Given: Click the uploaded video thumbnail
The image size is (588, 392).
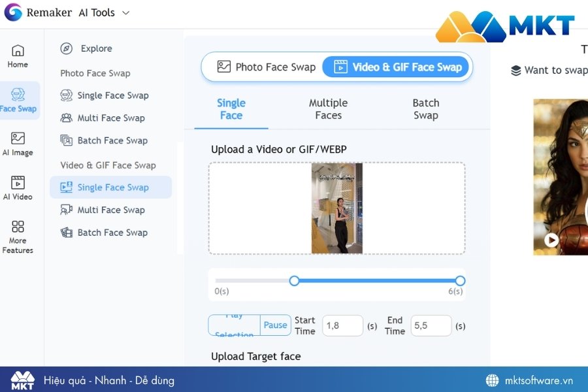Looking at the screenshot, I should point(336,209).
